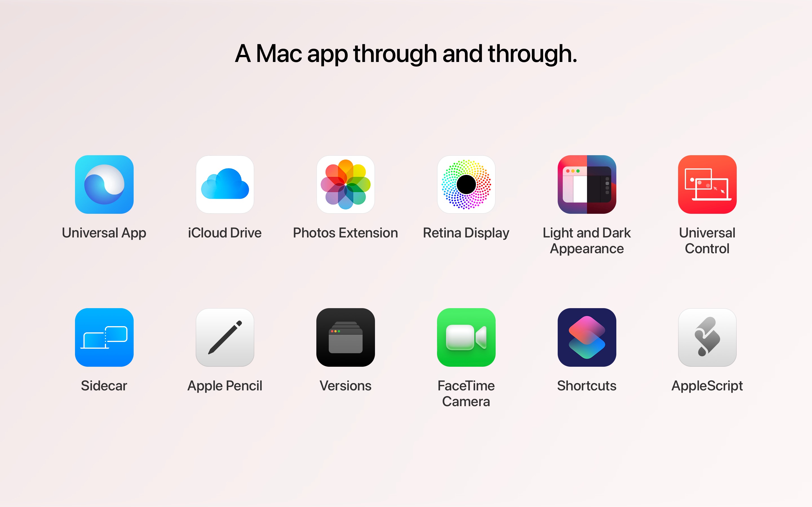Expand AppleScript scripting options
The width and height of the screenshot is (812, 507).
pyautogui.click(x=707, y=338)
